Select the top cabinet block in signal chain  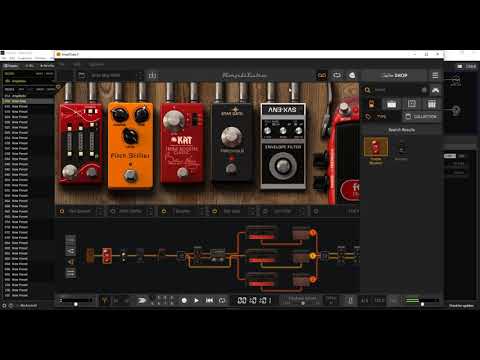(301, 233)
